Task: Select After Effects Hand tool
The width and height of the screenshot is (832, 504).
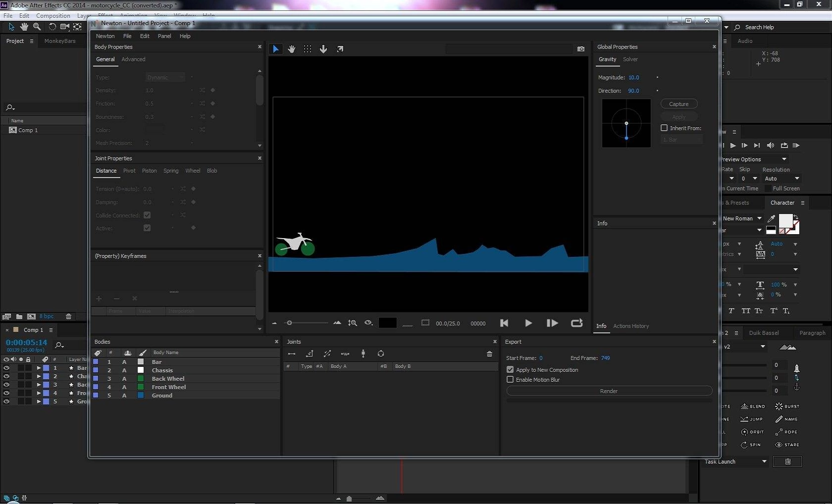Action: click(24, 26)
